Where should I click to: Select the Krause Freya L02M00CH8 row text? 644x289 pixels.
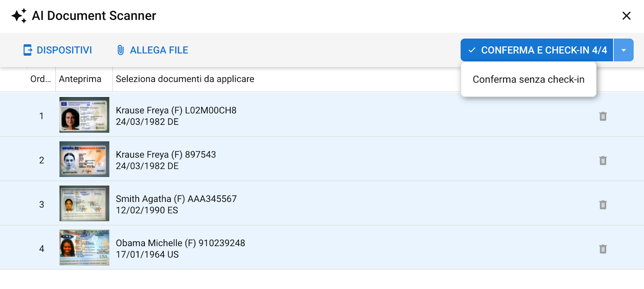(176, 116)
